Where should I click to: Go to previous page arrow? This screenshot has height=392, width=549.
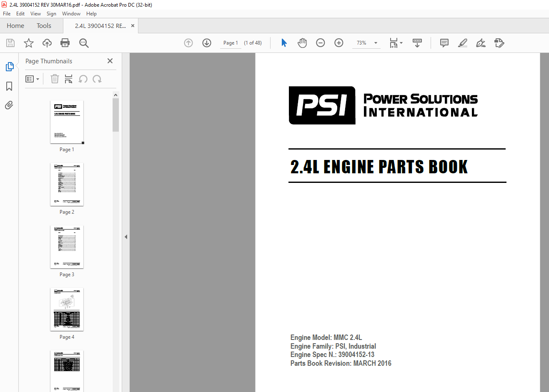pyautogui.click(x=188, y=43)
